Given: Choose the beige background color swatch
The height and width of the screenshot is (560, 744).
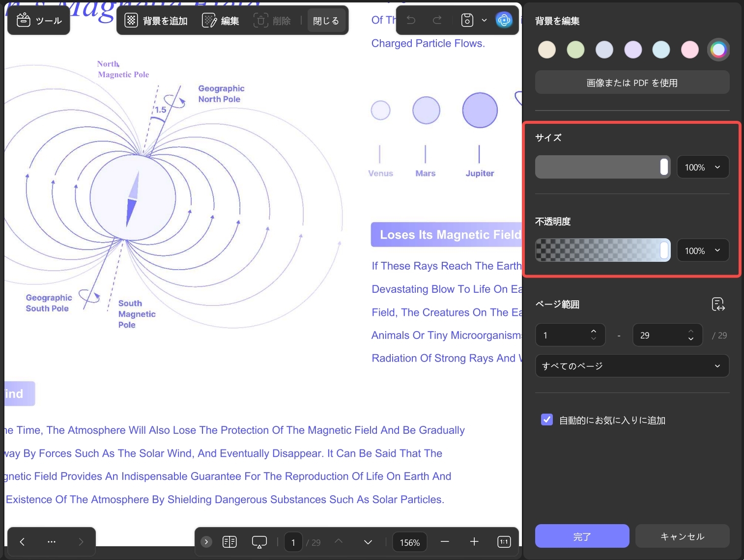Looking at the screenshot, I should 547,50.
